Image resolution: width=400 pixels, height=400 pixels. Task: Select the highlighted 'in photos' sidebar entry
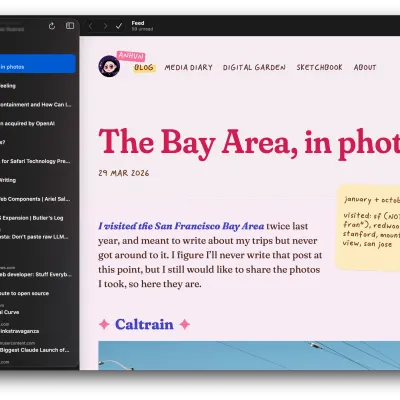coord(38,64)
